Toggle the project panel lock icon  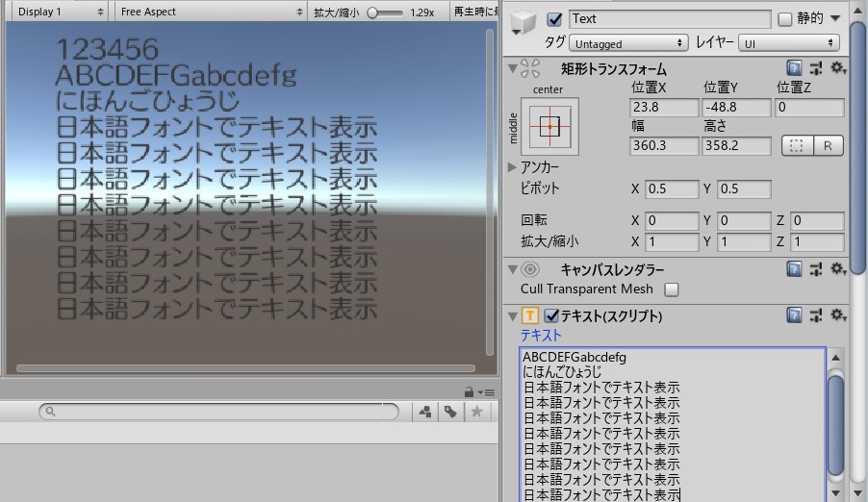[x=468, y=391]
